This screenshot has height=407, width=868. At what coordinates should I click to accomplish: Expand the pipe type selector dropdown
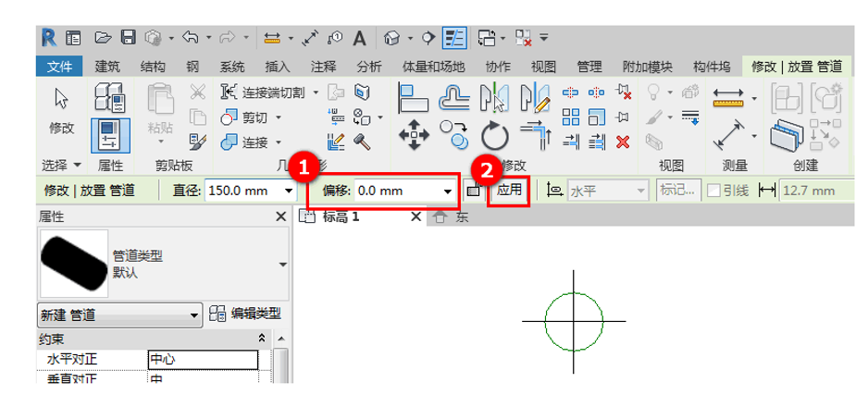point(282,264)
